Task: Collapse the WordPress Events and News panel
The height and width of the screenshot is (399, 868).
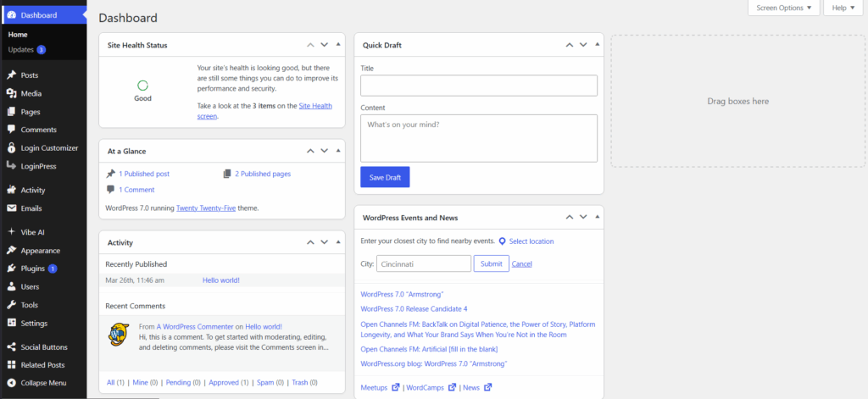Action: pyautogui.click(x=597, y=217)
